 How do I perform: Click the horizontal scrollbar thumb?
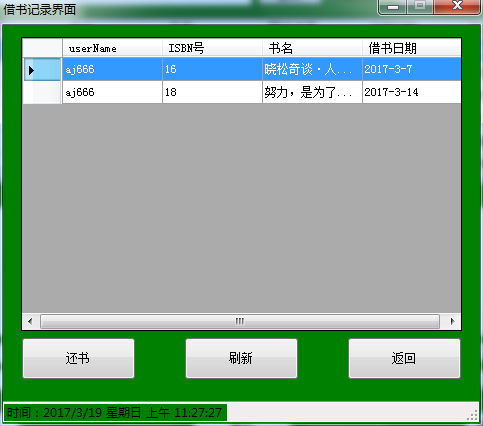[x=240, y=321]
